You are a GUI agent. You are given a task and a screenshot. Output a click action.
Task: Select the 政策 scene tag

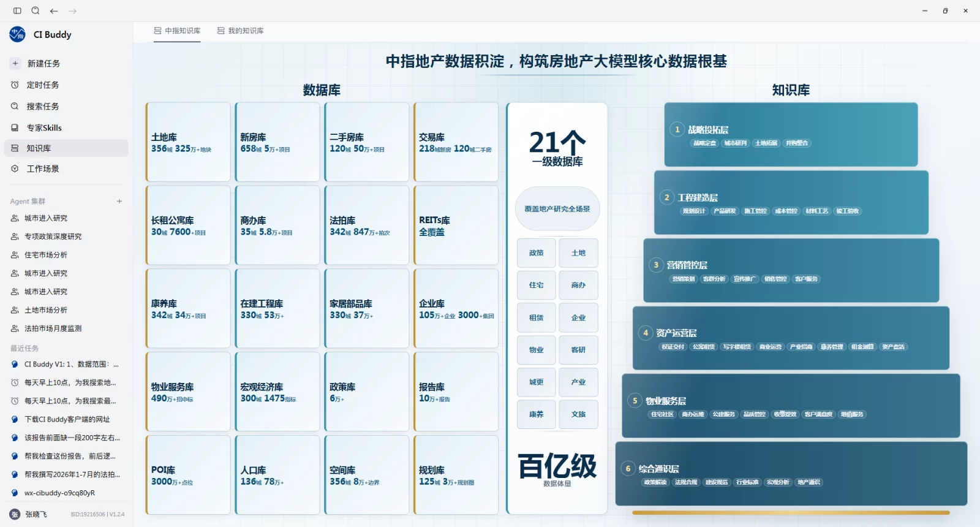537,253
